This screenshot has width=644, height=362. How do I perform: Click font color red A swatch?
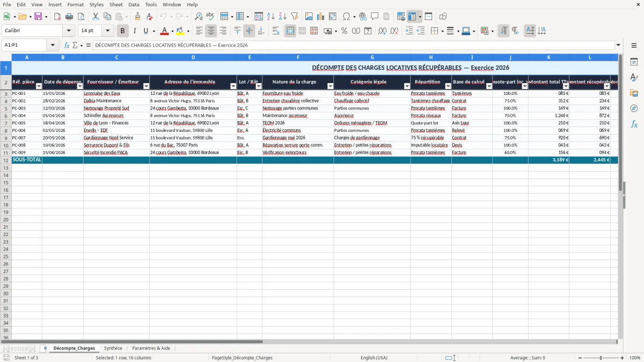point(164,31)
